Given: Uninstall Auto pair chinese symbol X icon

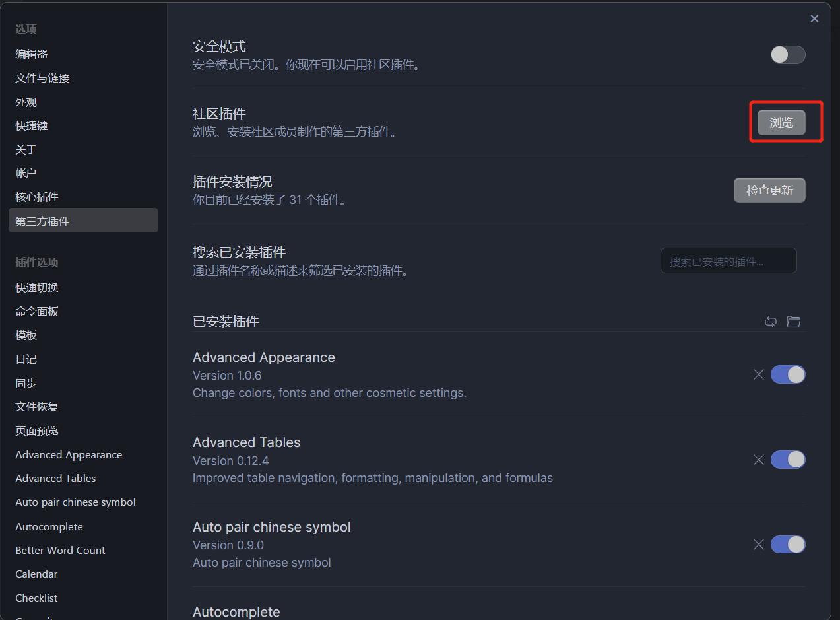Looking at the screenshot, I should point(759,545).
